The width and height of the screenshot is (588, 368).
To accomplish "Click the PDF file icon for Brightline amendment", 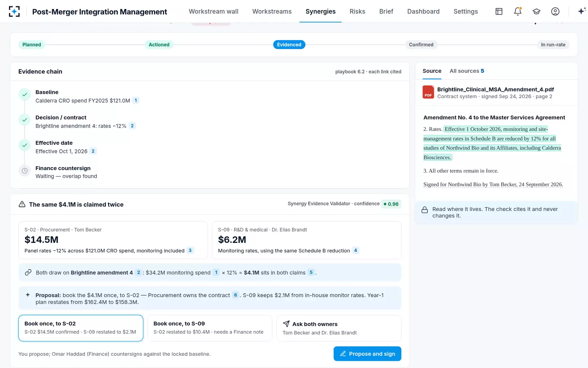I will pyautogui.click(x=428, y=92).
